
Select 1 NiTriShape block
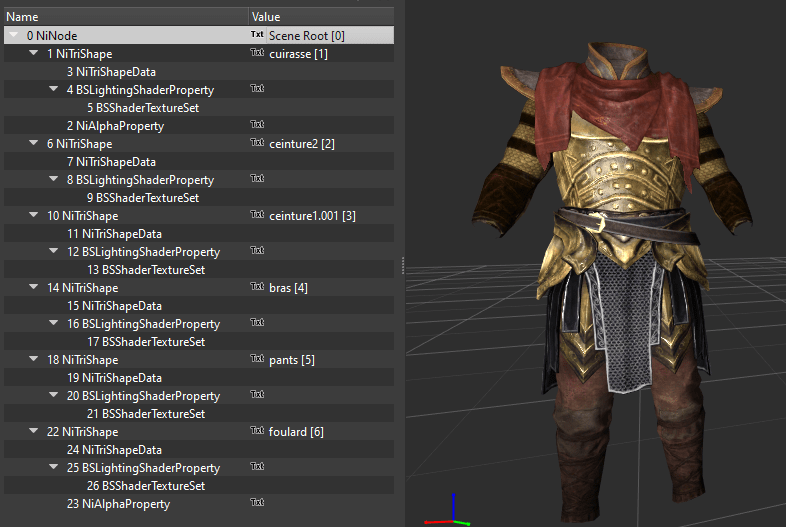click(79, 54)
